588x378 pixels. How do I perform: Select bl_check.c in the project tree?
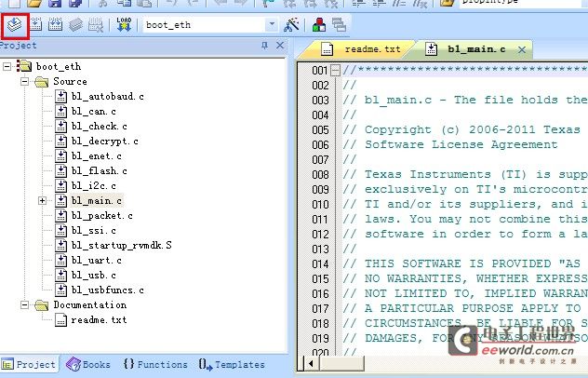(99, 127)
